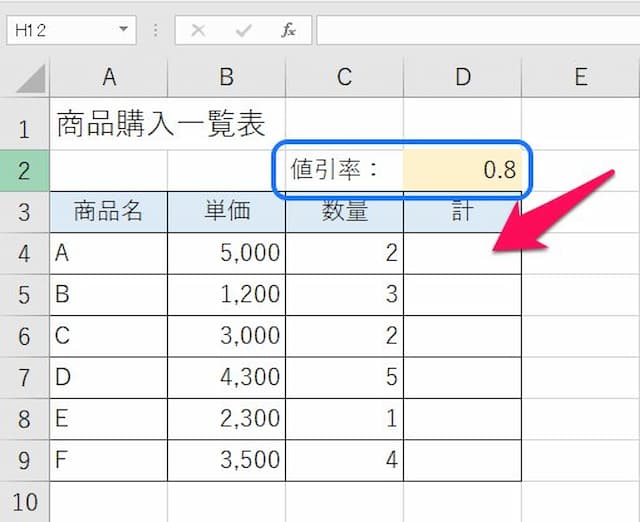Click product name cell E in row 8

[109, 419]
